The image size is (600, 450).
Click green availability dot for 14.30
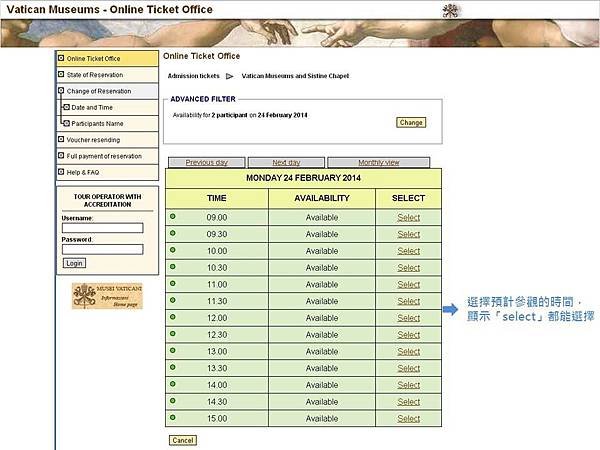(x=173, y=401)
